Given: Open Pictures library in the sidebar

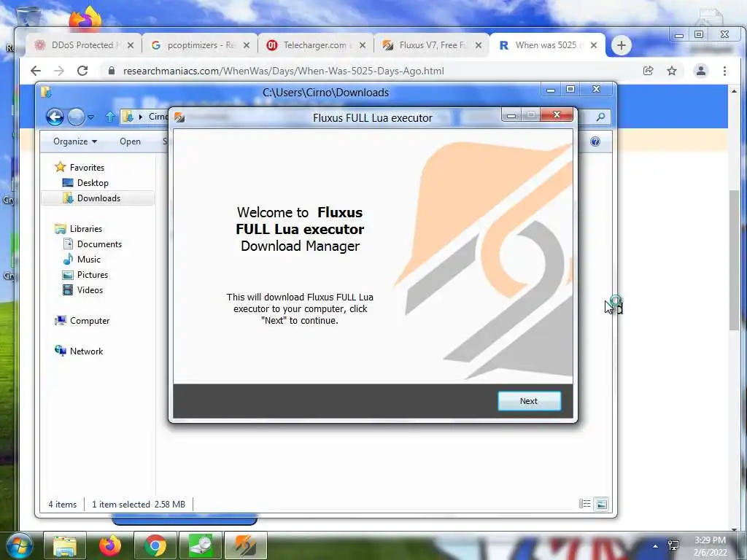Looking at the screenshot, I should pyautogui.click(x=85, y=275).
